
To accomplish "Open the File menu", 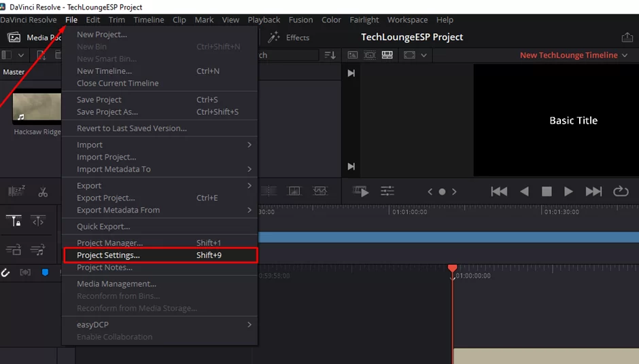I will point(71,20).
